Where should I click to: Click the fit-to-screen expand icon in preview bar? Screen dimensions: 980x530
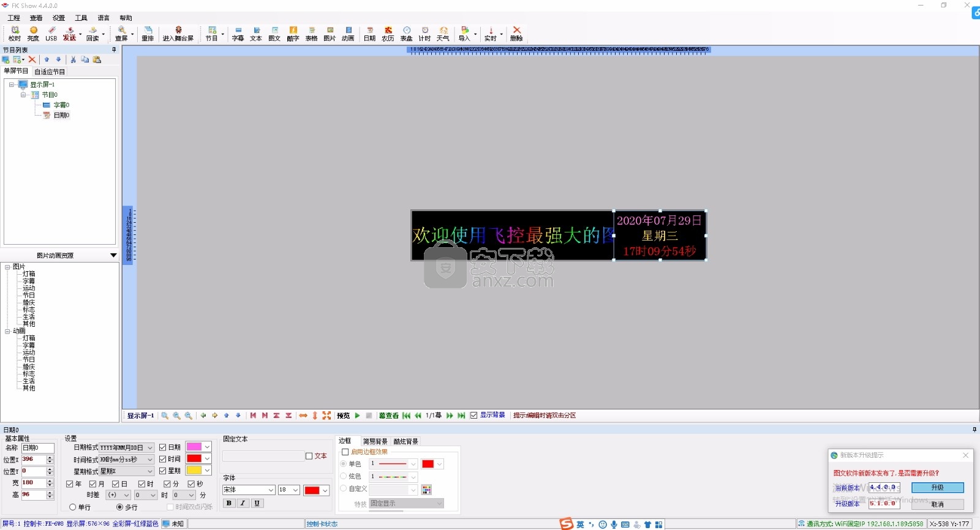tap(326, 416)
